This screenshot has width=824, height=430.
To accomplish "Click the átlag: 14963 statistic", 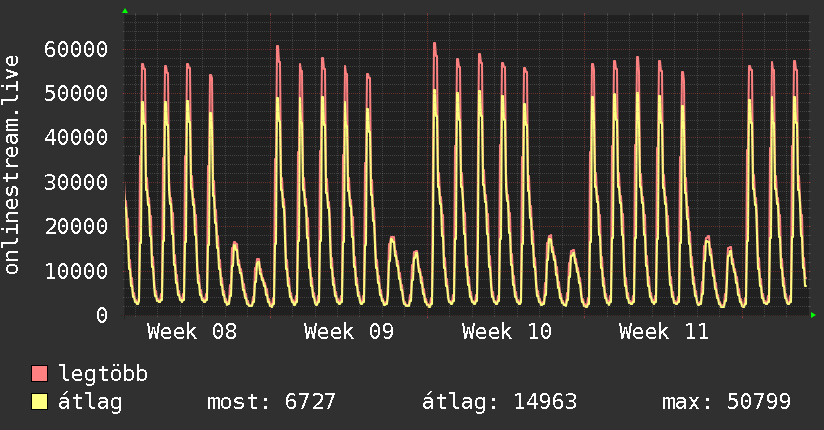I will coord(499,402).
